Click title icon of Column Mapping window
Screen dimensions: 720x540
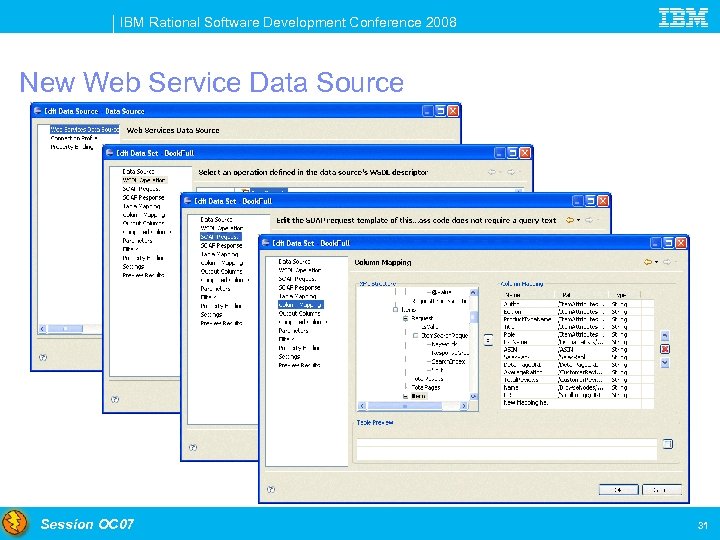[x=265, y=242]
